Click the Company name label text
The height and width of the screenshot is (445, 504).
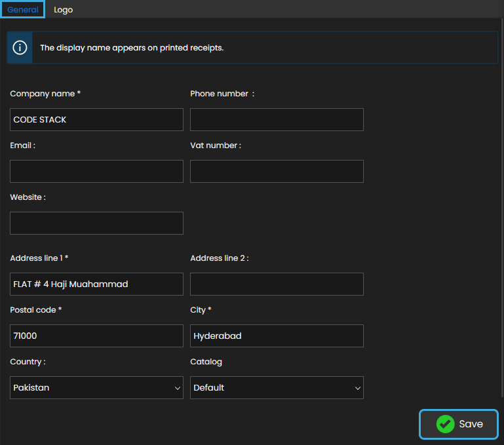click(45, 94)
